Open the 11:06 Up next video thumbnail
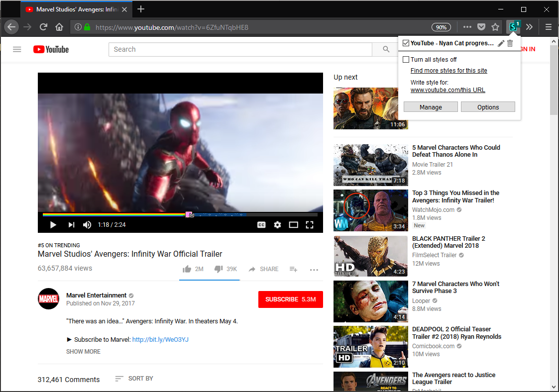Screen dimensions: 559x392 366,108
